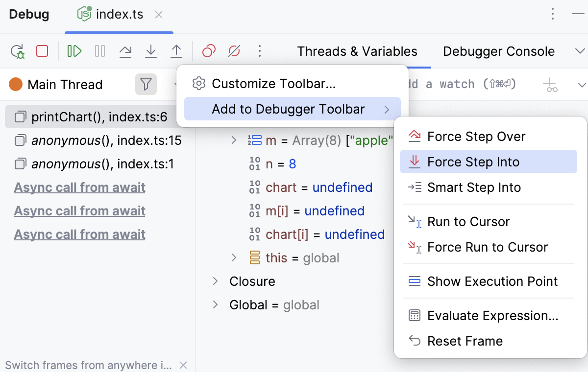Resume program execution
Screen dimensions: 588x372
point(73,51)
